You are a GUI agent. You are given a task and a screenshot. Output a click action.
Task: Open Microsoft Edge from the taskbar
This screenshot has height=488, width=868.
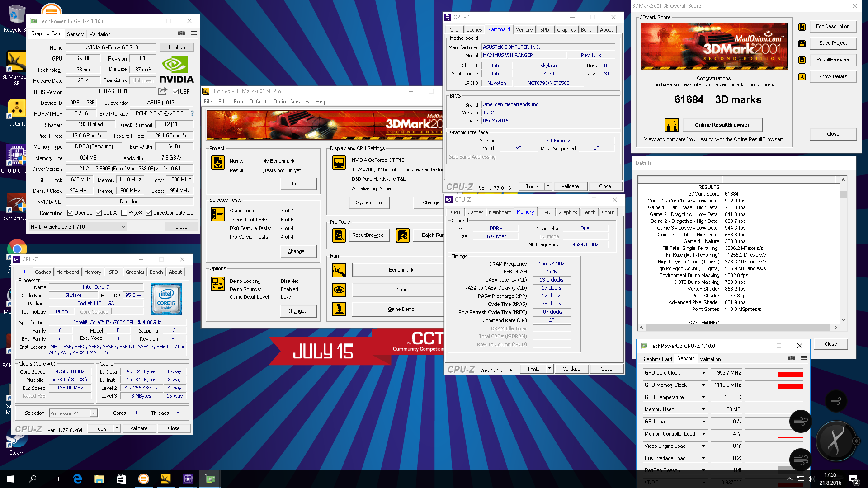click(x=77, y=479)
